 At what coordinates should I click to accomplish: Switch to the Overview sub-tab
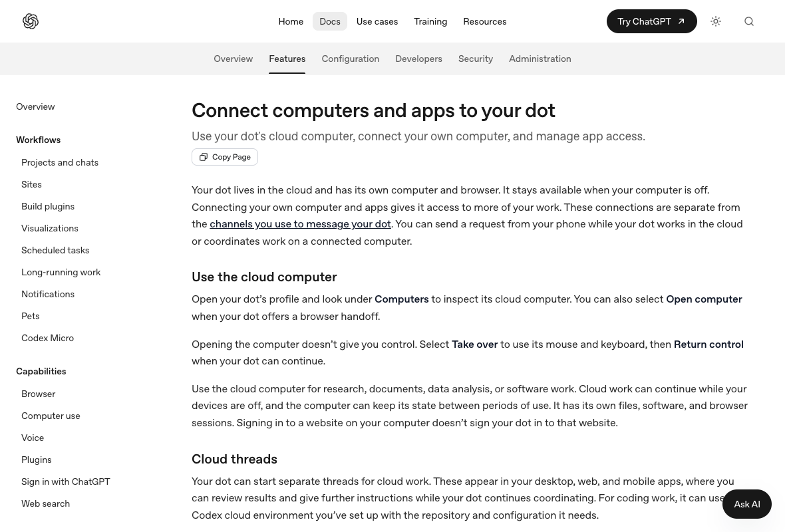[x=234, y=59]
